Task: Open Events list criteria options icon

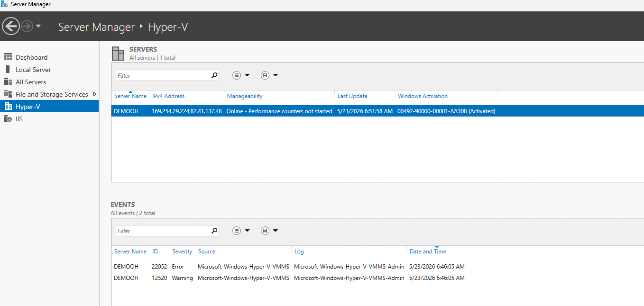Action: [237, 231]
